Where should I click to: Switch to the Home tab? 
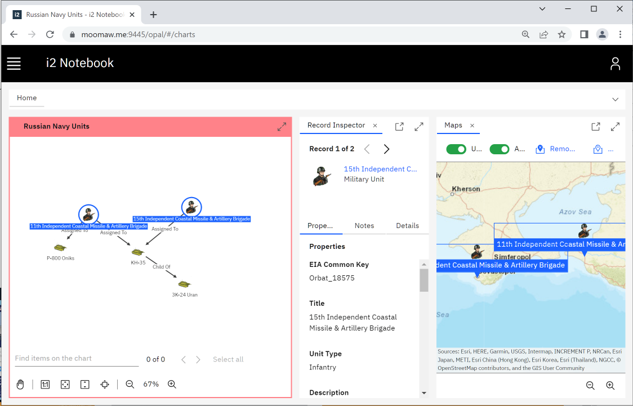pos(27,98)
